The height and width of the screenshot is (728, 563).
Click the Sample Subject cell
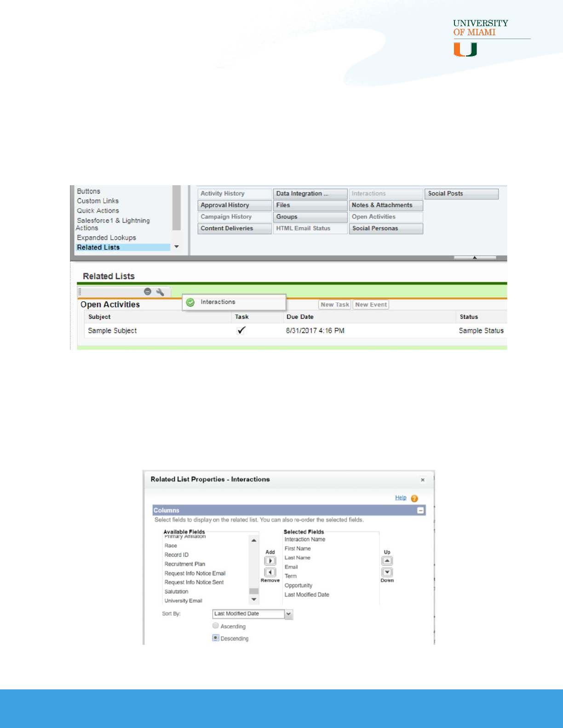[x=112, y=330]
